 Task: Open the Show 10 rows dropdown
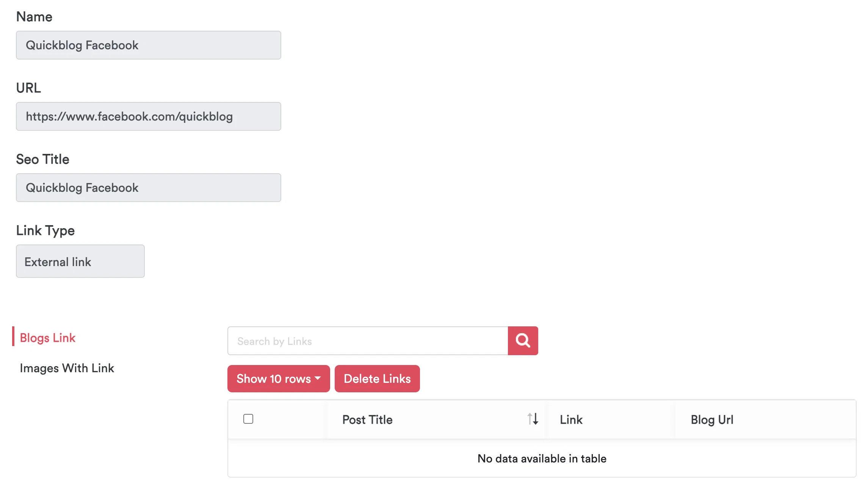click(279, 378)
